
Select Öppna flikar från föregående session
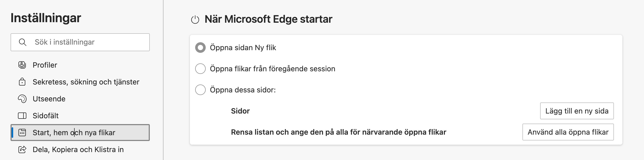pyautogui.click(x=200, y=69)
